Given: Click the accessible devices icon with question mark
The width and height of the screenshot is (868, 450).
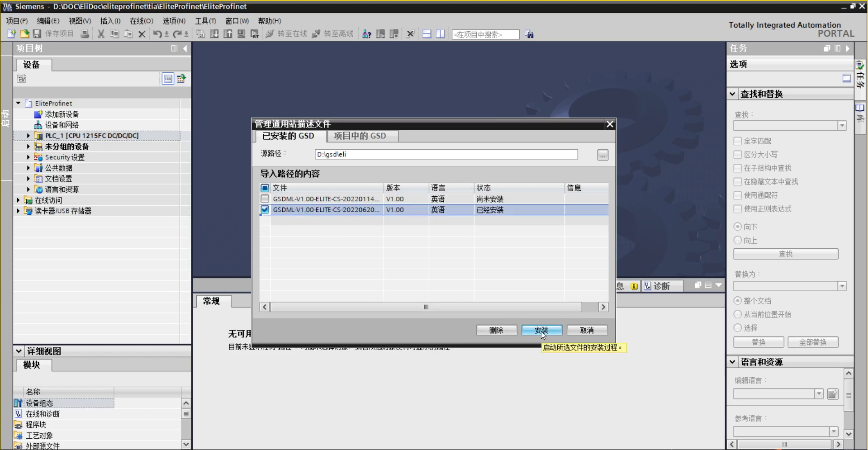Looking at the screenshot, I should coord(367,34).
